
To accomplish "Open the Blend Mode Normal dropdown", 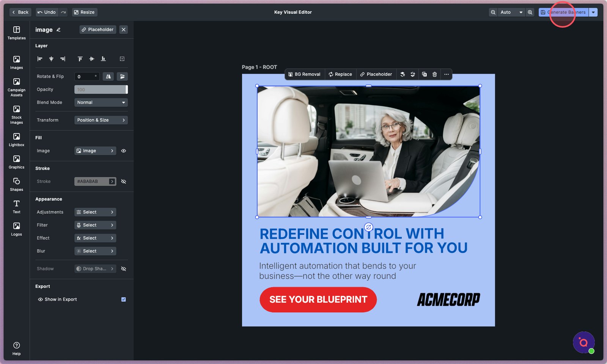I will [x=101, y=102].
